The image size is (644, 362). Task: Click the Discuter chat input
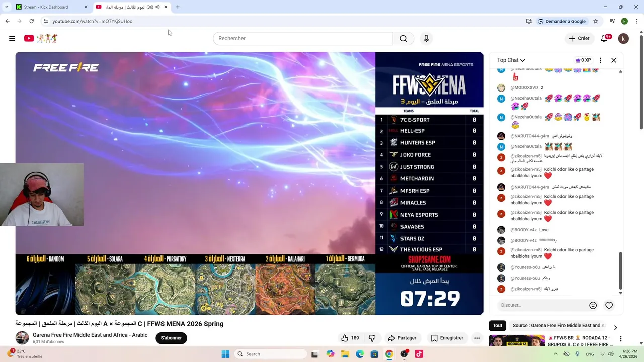coord(542,305)
